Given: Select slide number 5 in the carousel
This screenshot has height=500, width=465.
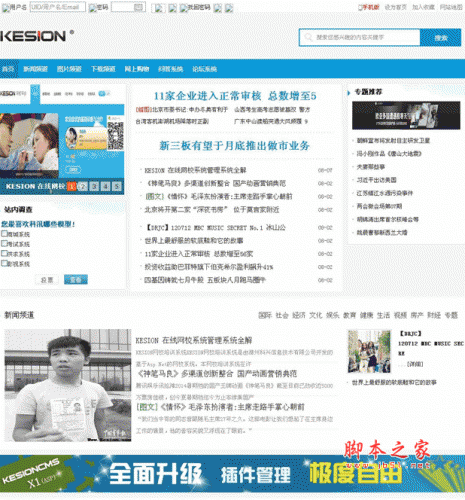Looking at the screenshot, I should [x=117, y=186].
